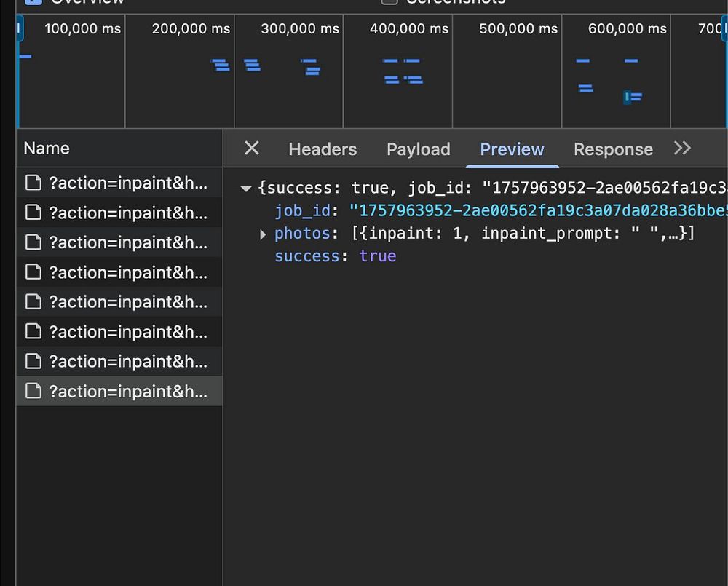Select the Preview tab
The width and height of the screenshot is (728, 586).
point(512,149)
